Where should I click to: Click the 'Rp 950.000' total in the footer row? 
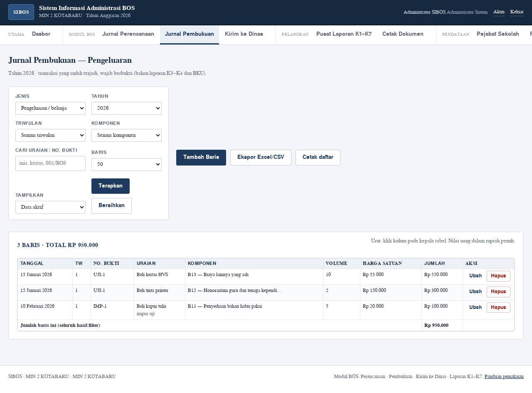[442, 325]
